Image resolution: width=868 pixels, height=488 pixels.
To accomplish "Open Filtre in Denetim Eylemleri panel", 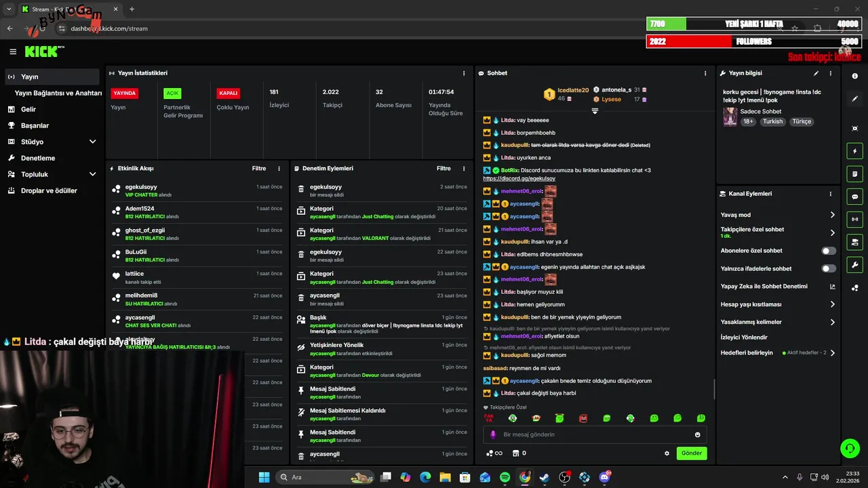I will (443, 169).
